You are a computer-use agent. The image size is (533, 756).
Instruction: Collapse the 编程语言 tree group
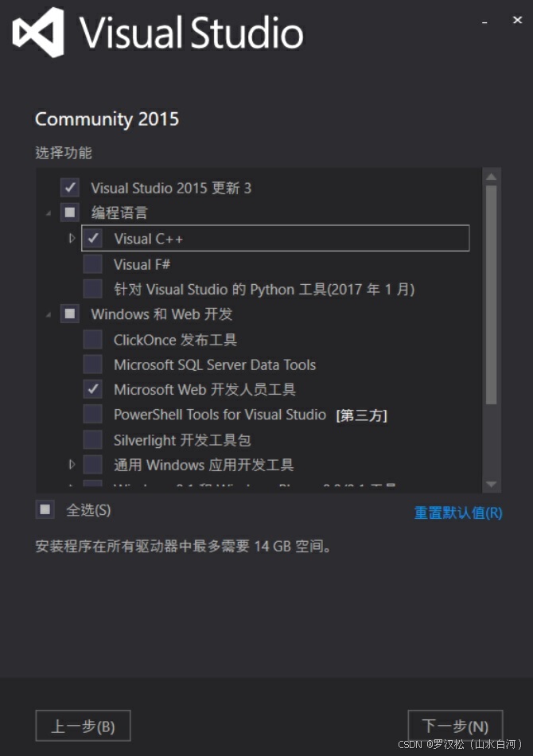(x=49, y=213)
